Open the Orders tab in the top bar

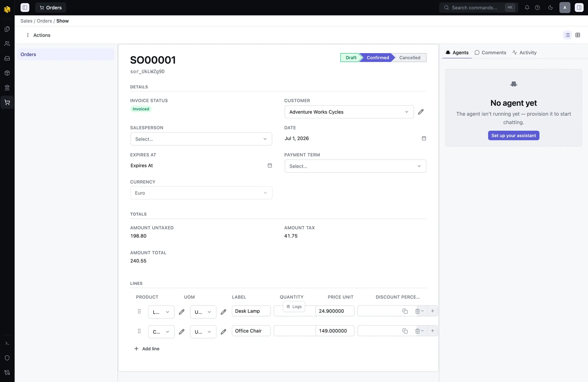pyautogui.click(x=51, y=7)
